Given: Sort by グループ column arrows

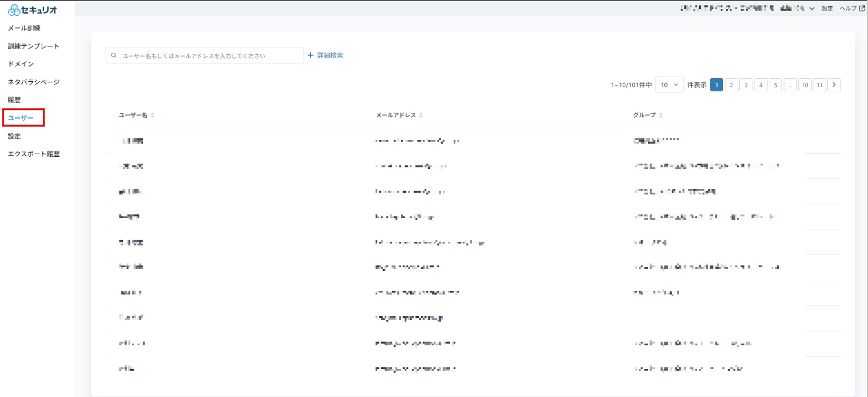Looking at the screenshot, I should coord(661,115).
